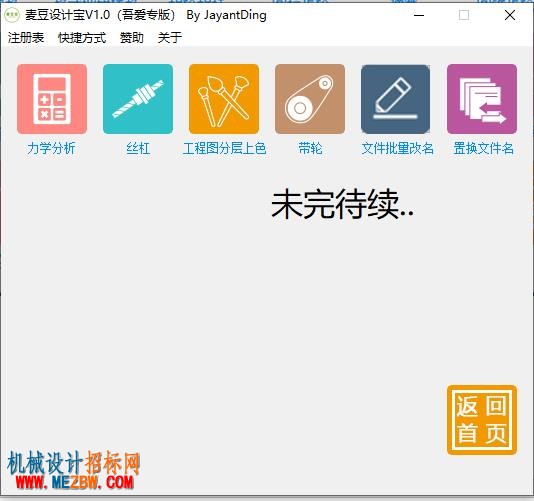Viewport: 534px width, 501px height.
Task: Open the 赞助 menu
Action: [132, 37]
